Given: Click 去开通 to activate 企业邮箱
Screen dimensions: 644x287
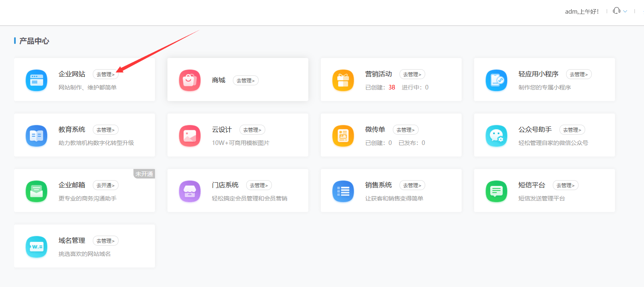Looking at the screenshot, I should coord(106,185).
